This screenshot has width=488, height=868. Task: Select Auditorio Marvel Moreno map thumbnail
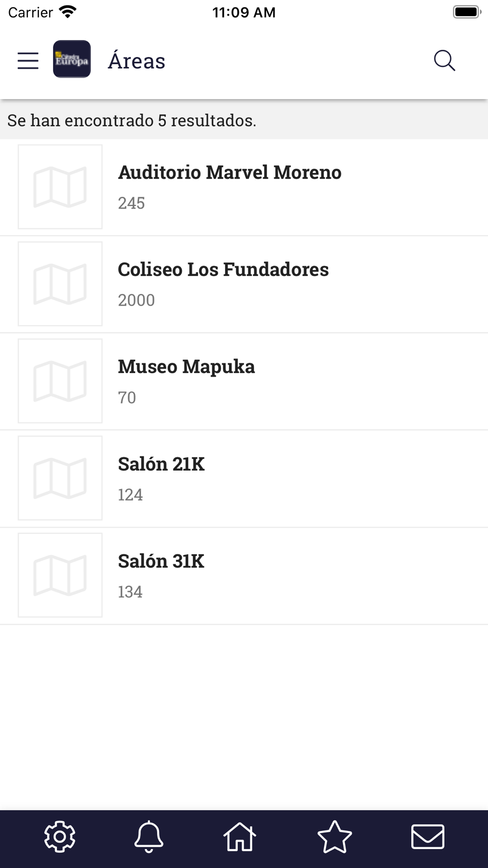pyautogui.click(x=60, y=186)
